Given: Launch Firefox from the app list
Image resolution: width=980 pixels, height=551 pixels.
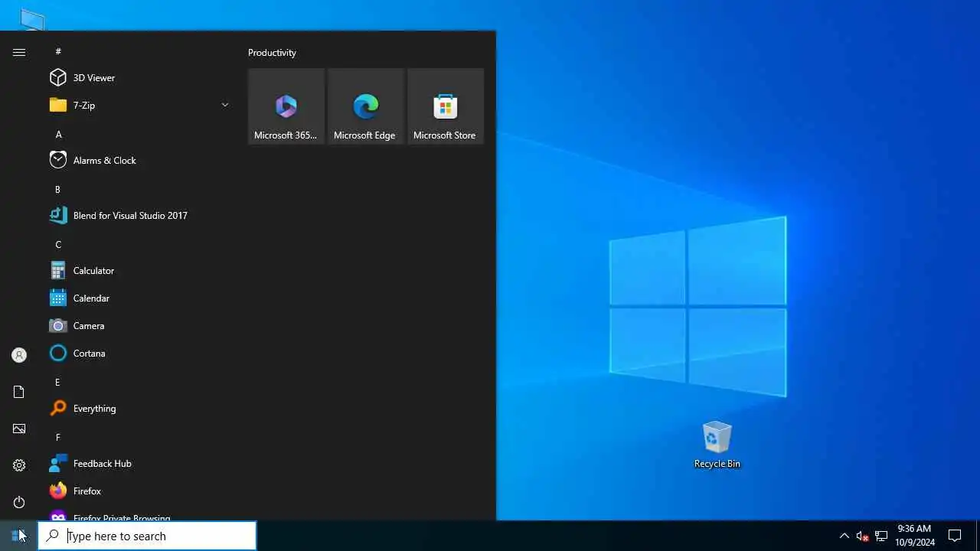Looking at the screenshot, I should click(x=138, y=491).
